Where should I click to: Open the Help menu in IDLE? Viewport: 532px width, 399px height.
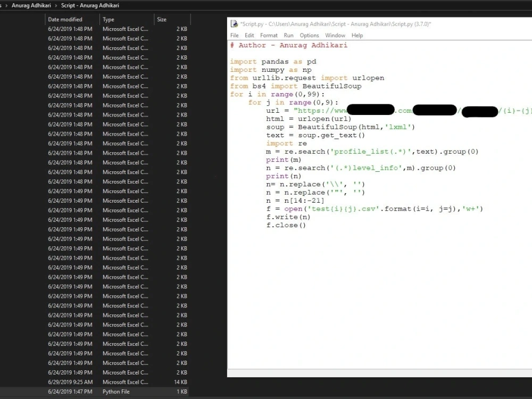point(357,35)
